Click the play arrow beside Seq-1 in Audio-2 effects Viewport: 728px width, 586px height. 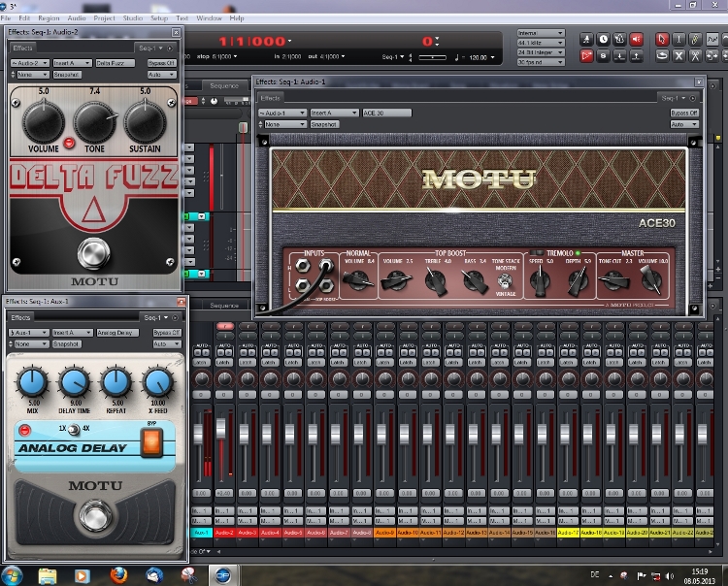(x=170, y=49)
